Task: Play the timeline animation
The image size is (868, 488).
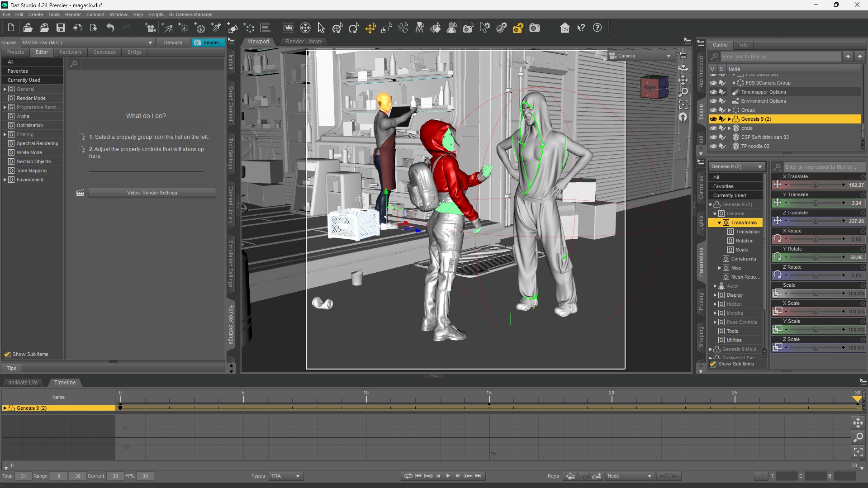Action: pyautogui.click(x=448, y=476)
